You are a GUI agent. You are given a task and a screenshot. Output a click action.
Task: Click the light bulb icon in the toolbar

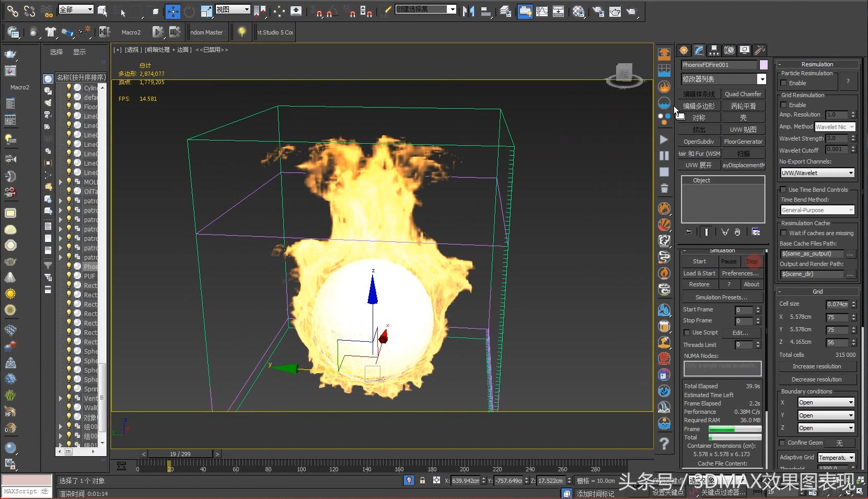tap(241, 32)
